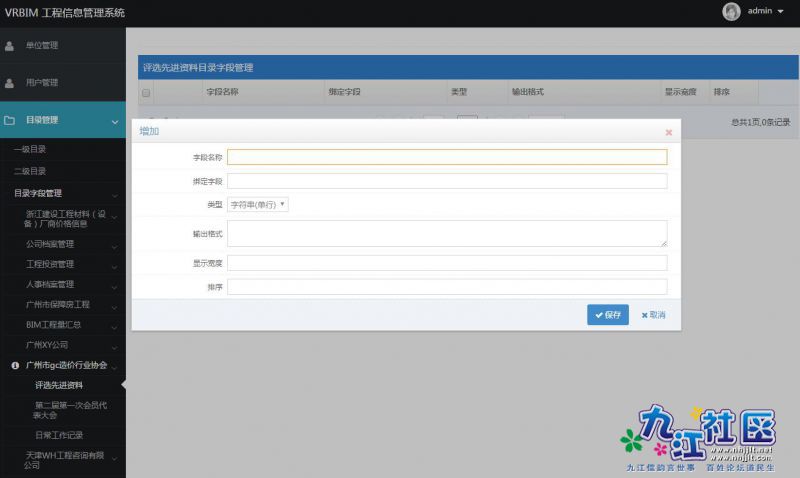Click the admin user avatar

(731, 11)
